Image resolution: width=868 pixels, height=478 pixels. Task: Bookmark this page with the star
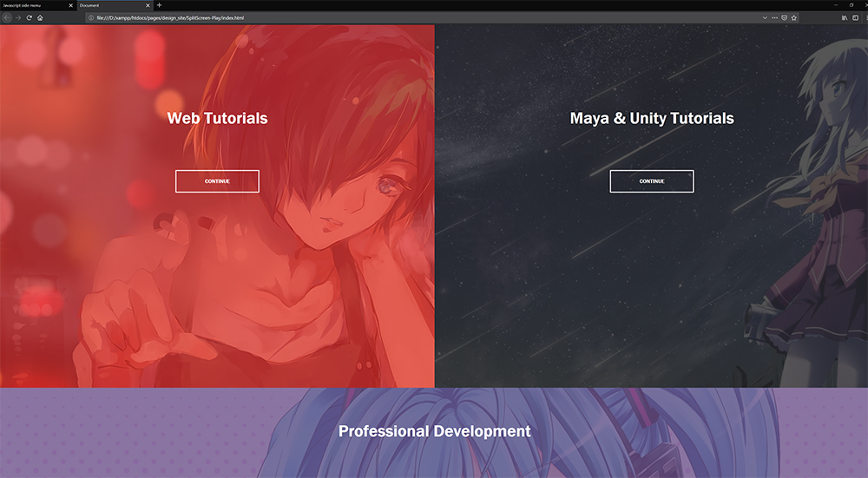point(794,17)
